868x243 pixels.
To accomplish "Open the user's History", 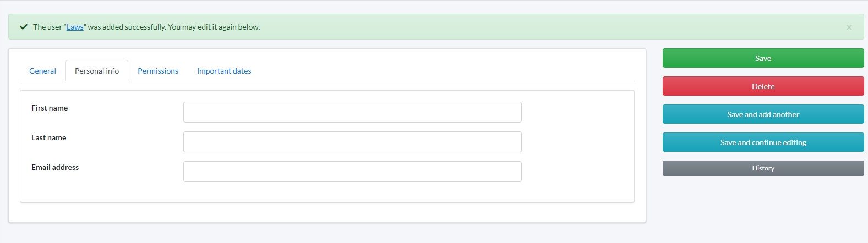I will pyautogui.click(x=763, y=168).
